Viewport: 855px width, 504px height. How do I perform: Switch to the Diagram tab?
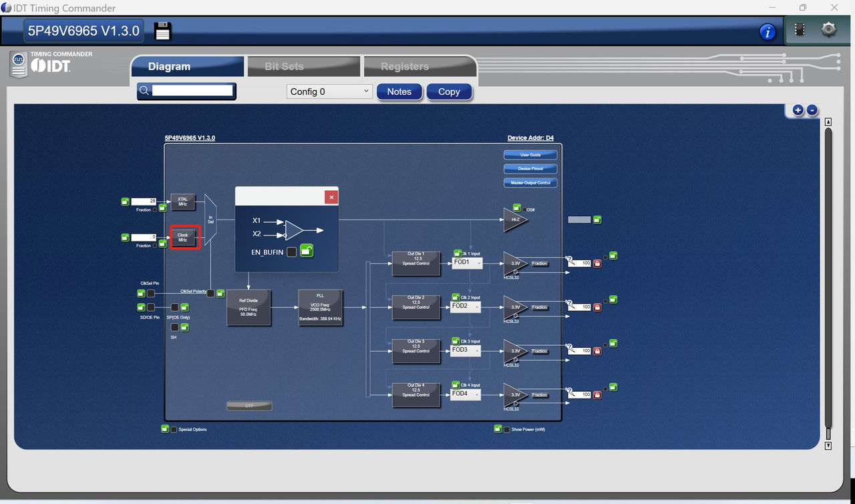point(188,66)
